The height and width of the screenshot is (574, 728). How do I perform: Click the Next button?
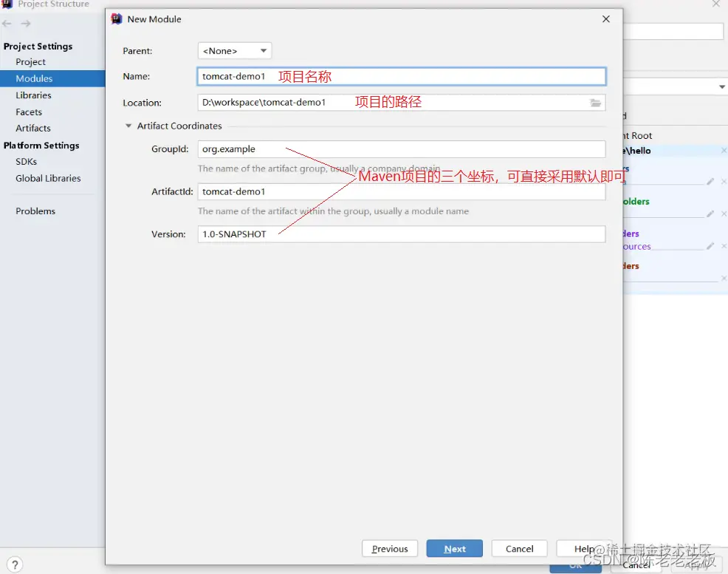(455, 548)
